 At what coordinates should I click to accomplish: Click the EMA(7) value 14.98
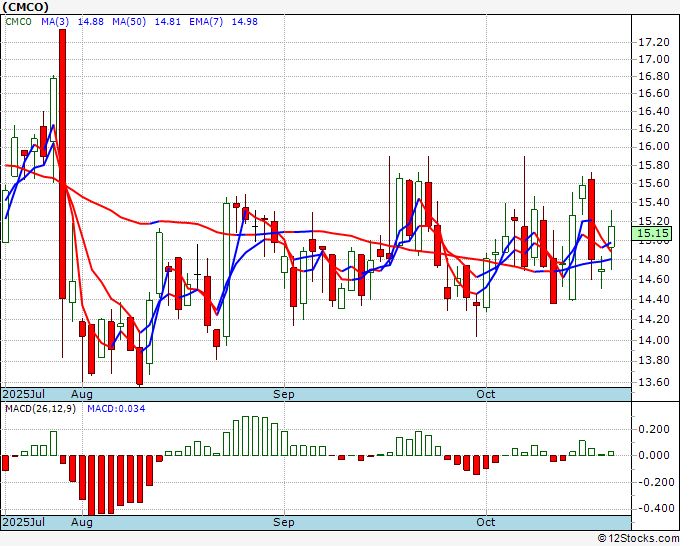245,22
